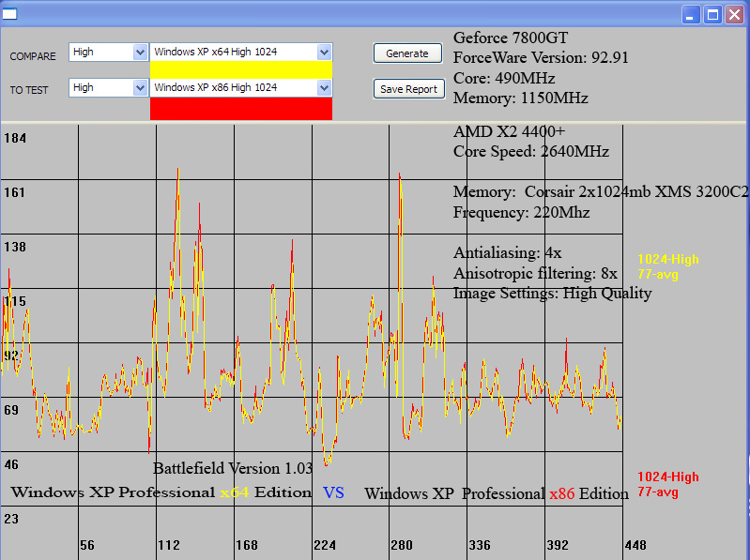Maximize the window

[x=712, y=15]
